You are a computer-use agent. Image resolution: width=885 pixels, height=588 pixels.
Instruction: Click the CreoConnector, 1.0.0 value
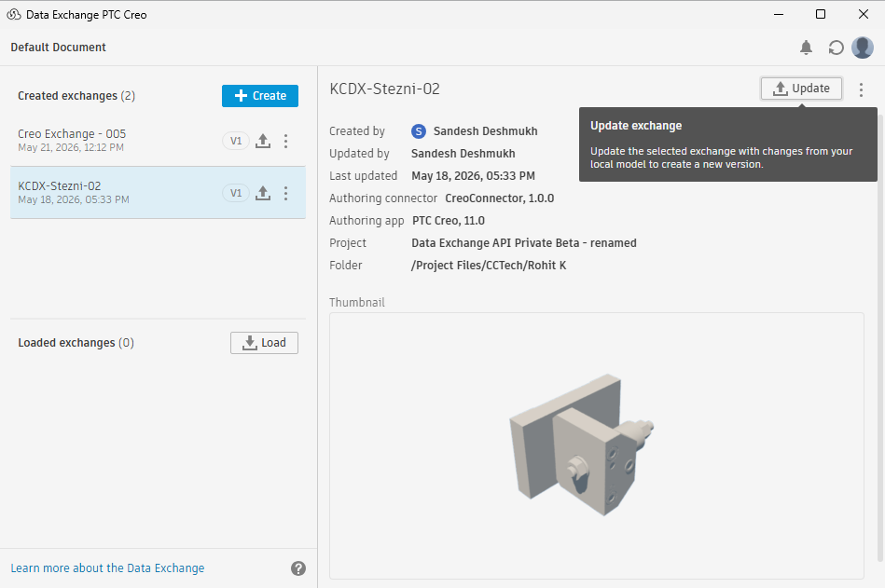click(500, 198)
